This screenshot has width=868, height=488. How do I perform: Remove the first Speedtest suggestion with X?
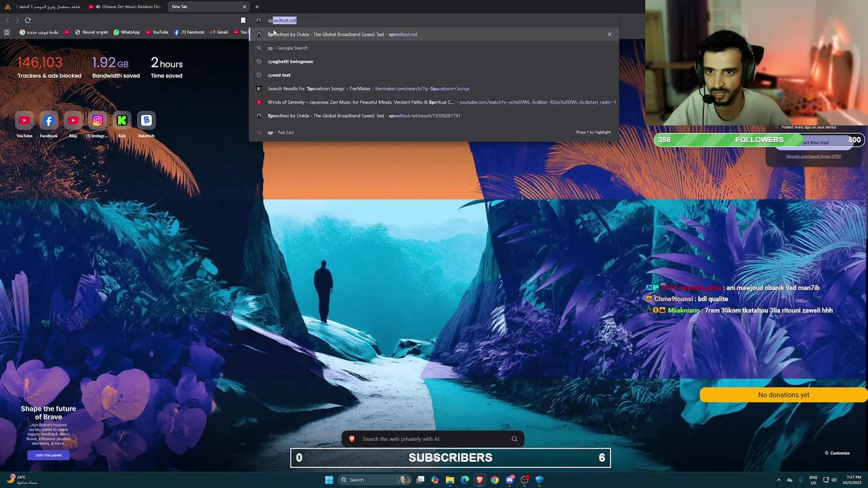click(x=609, y=34)
